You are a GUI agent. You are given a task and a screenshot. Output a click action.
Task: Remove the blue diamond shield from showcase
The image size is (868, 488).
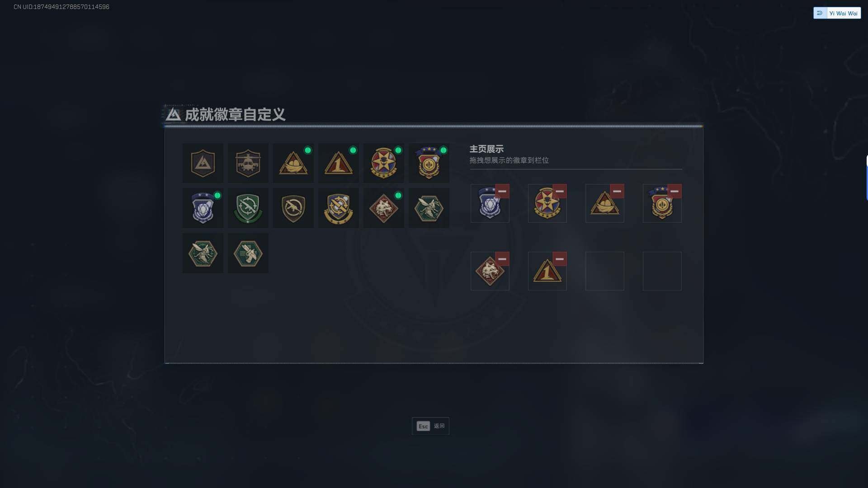pyautogui.click(x=502, y=191)
